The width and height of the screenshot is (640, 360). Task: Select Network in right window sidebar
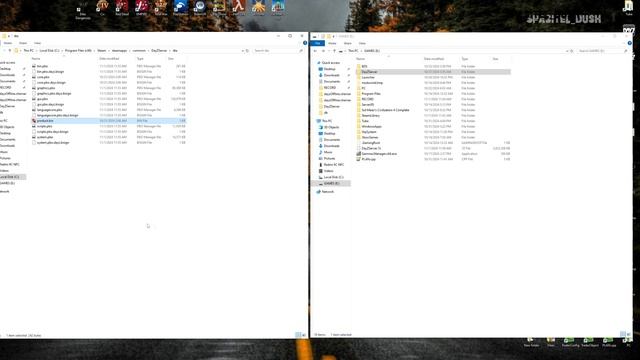click(x=328, y=192)
